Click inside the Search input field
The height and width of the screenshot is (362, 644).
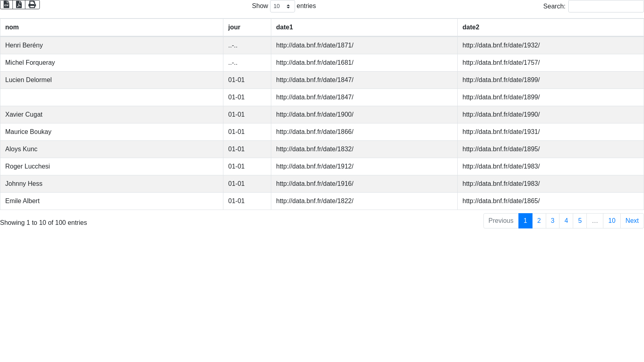pyautogui.click(x=606, y=6)
